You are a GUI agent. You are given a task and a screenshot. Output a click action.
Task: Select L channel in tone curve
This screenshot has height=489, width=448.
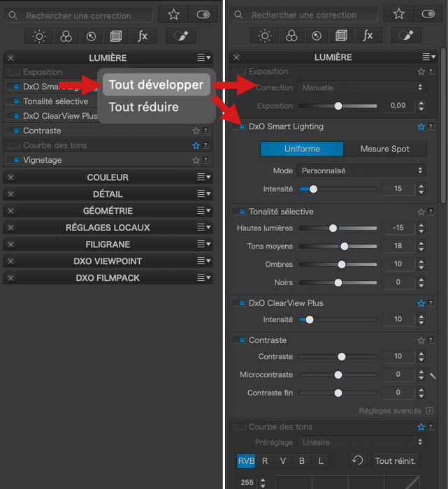321,460
